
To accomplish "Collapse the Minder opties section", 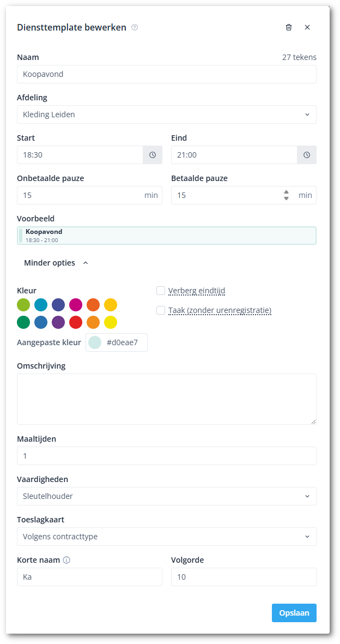I will pyautogui.click(x=56, y=263).
